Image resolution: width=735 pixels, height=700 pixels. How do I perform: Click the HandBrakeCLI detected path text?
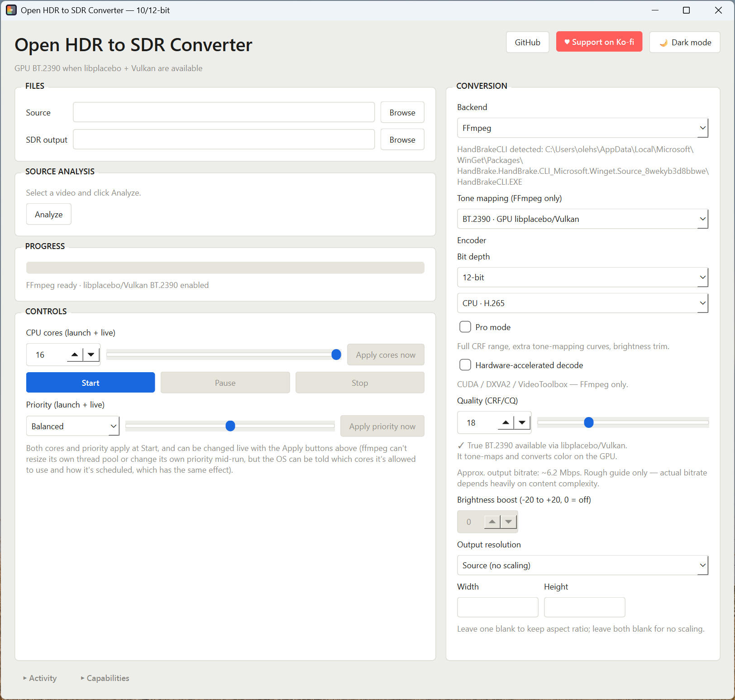pos(583,166)
